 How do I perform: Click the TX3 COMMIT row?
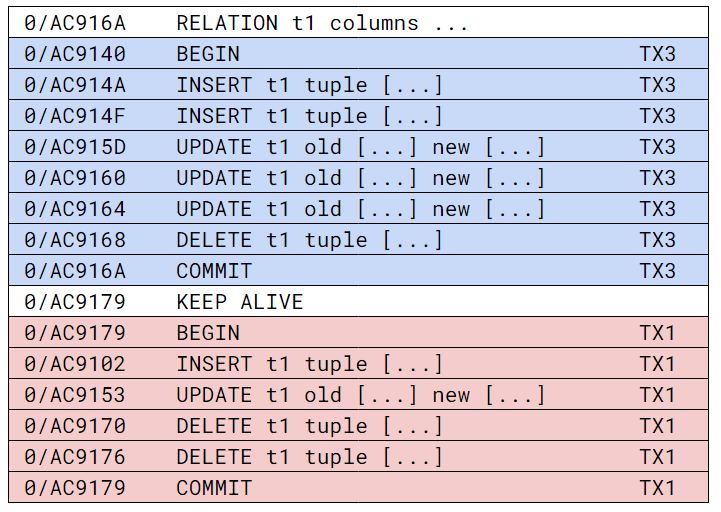point(358,270)
